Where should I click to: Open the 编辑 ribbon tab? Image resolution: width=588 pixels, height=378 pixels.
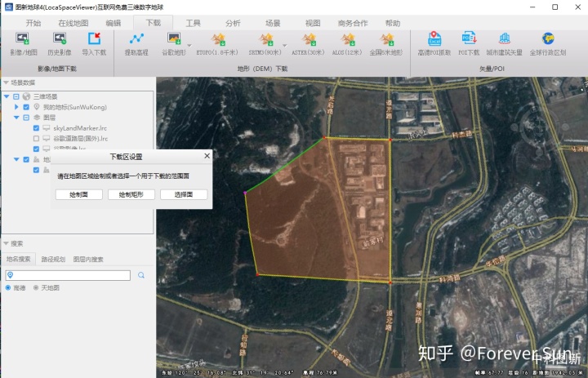tap(114, 23)
